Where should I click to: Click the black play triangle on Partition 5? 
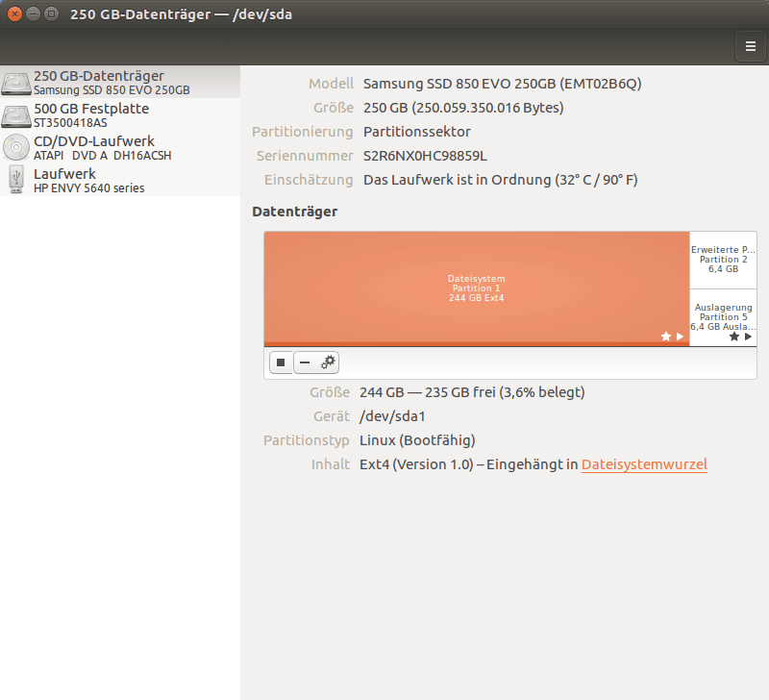point(748,337)
